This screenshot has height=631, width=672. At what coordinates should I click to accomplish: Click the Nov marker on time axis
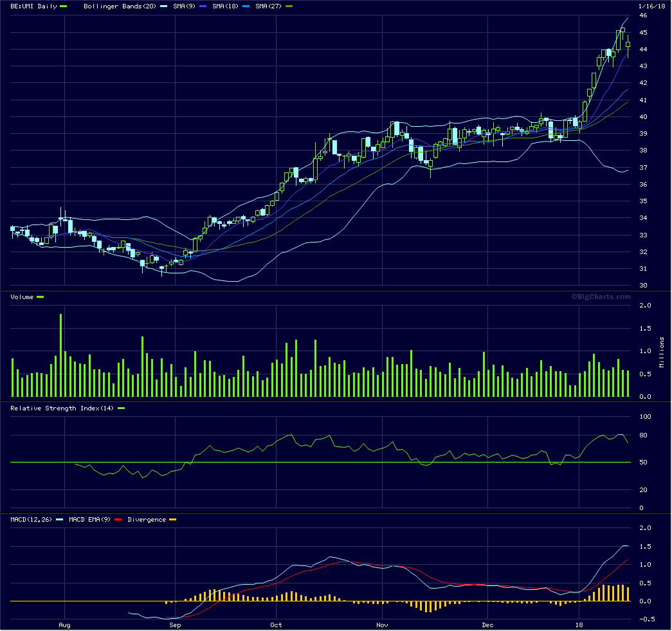pos(382,624)
